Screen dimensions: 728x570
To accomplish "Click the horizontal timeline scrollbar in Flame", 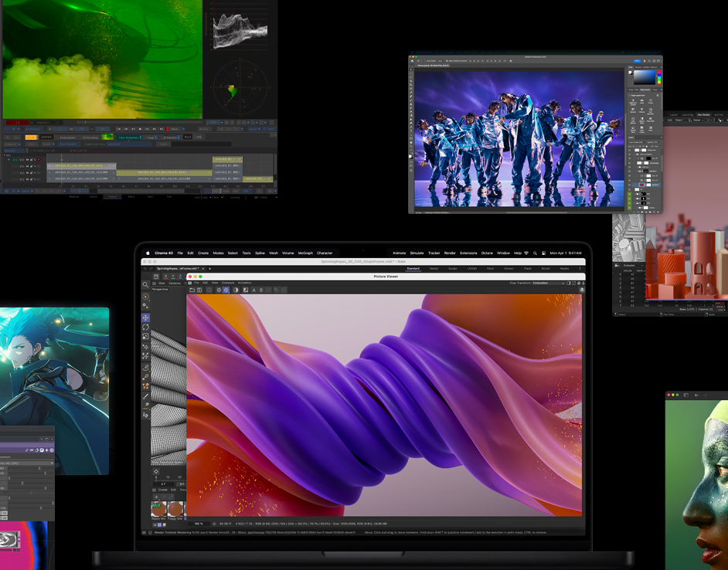I will (141, 191).
